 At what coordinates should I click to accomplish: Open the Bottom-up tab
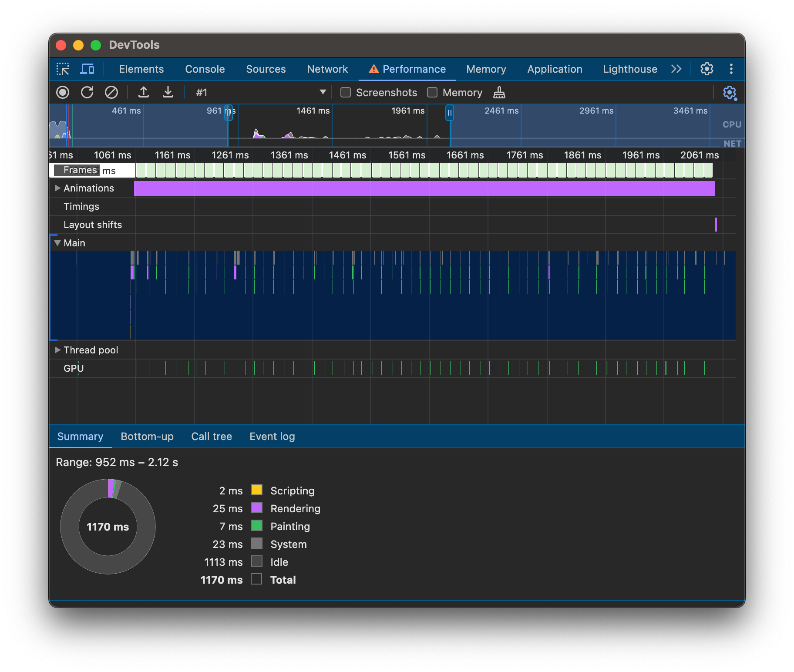[147, 437]
